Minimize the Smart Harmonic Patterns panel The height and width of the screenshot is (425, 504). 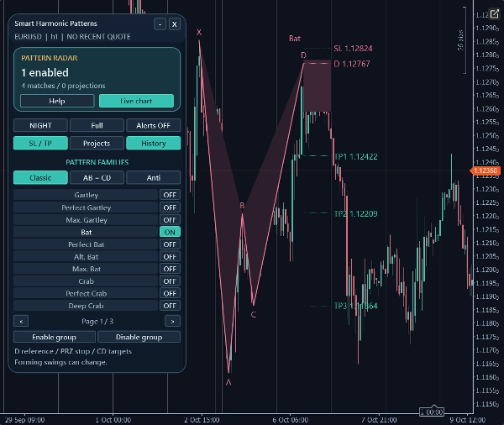click(160, 24)
